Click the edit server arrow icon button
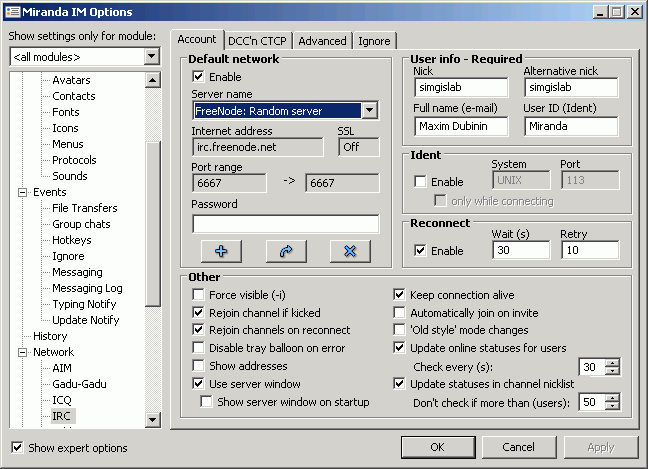Viewport: 648px width, 469px height. [x=286, y=251]
